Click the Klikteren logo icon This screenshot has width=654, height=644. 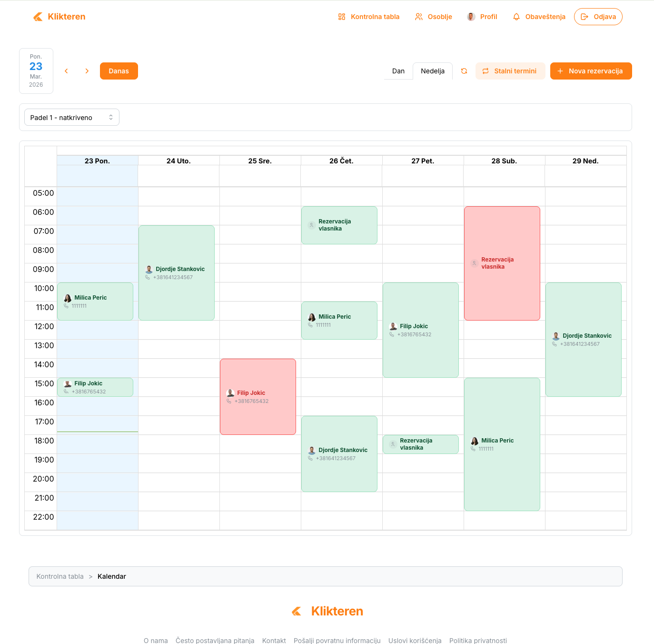tap(37, 17)
